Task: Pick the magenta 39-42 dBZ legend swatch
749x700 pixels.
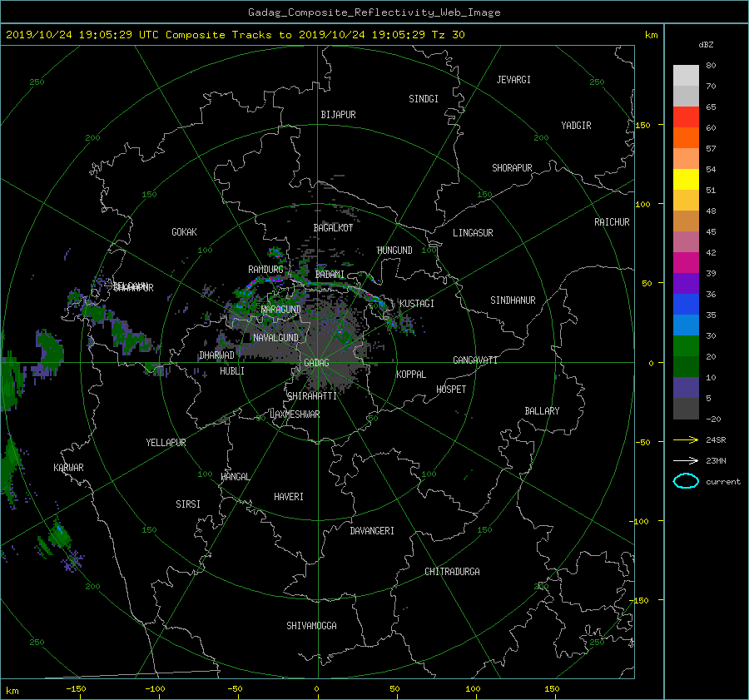Action: pos(686,262)
